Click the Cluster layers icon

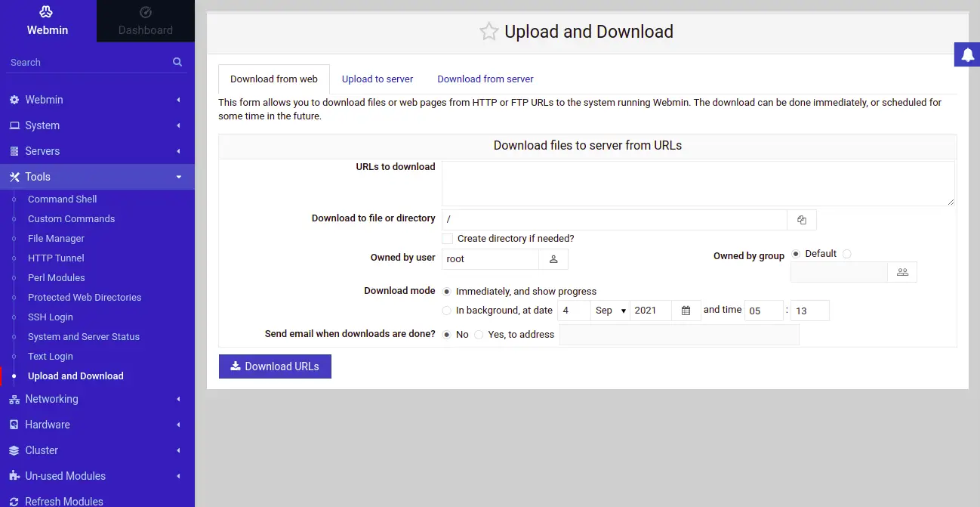14,450
